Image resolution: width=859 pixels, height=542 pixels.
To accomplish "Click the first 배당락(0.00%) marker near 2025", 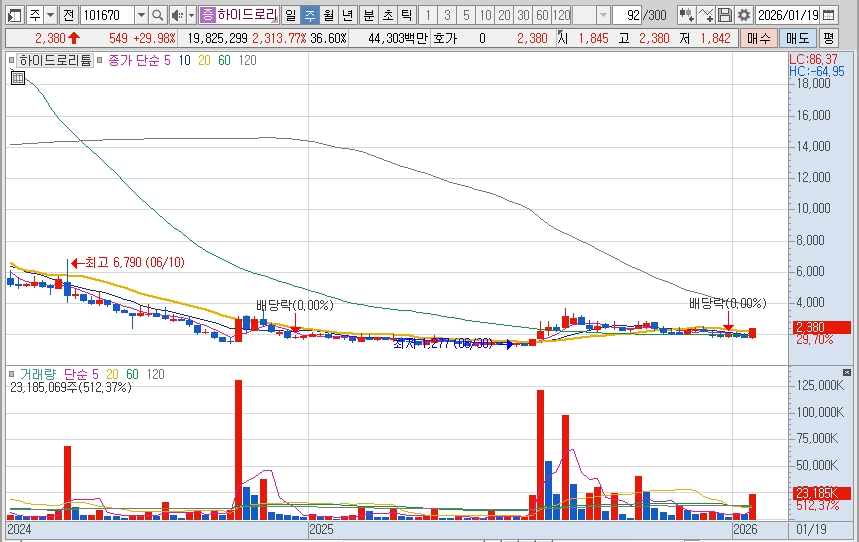I will pos(295,305).
